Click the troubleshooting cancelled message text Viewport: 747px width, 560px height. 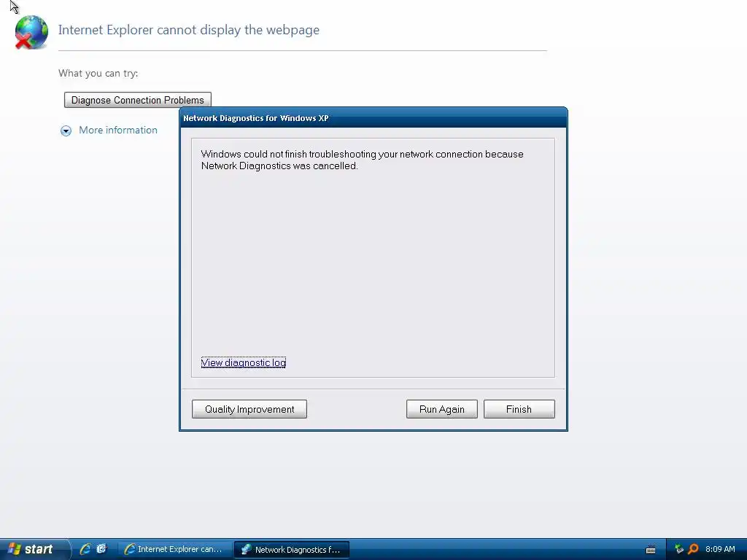click(362, 160)
